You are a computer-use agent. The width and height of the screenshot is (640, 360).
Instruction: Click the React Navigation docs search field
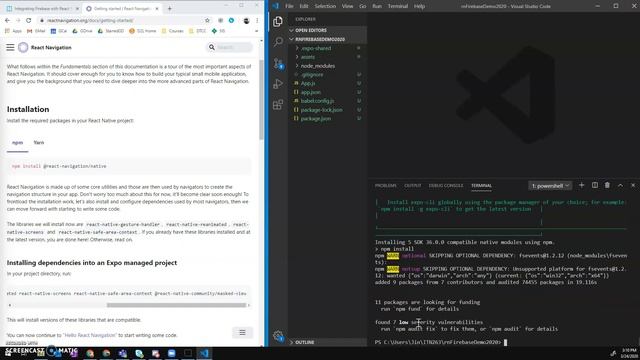pos(230,47)
